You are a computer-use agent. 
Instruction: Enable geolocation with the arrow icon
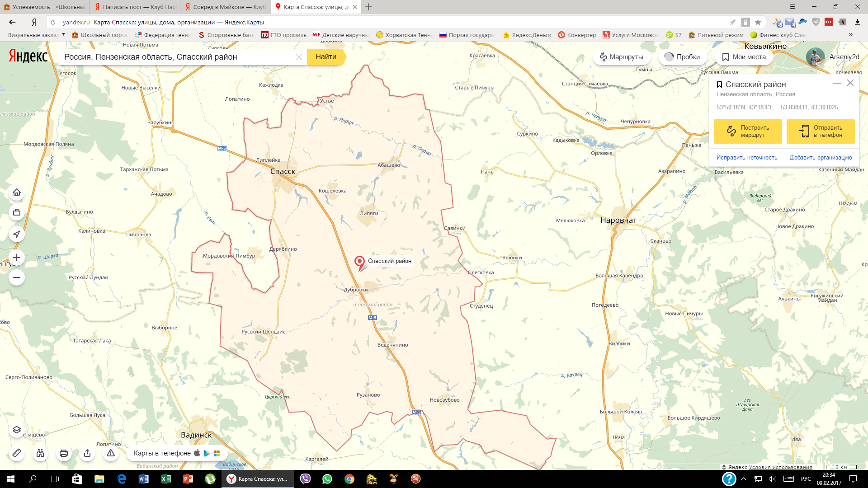tap(17, 234)
